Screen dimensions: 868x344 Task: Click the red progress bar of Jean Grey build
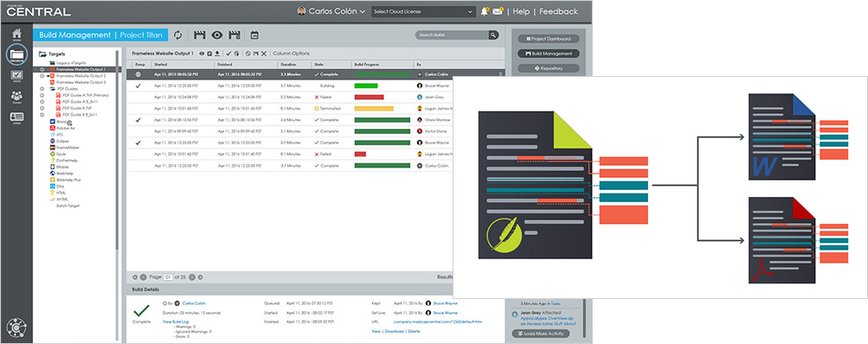point(369,97)
